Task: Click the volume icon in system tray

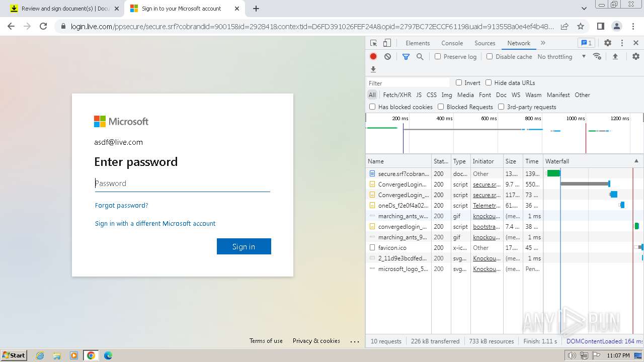Action: pyautogui.click(x=572, y=355)
